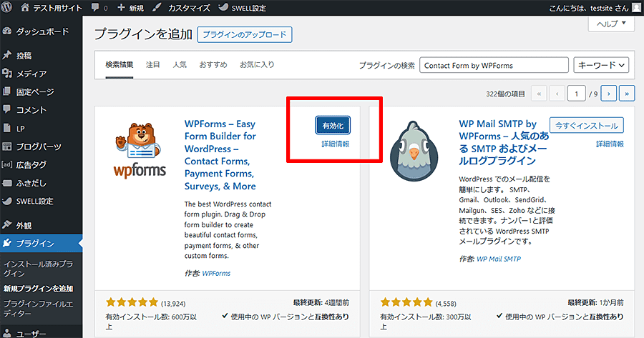The height and width of the screenshot is (338, 644).
Task: Expand the ヘルプ dropdown
Action: pos(611,24)
